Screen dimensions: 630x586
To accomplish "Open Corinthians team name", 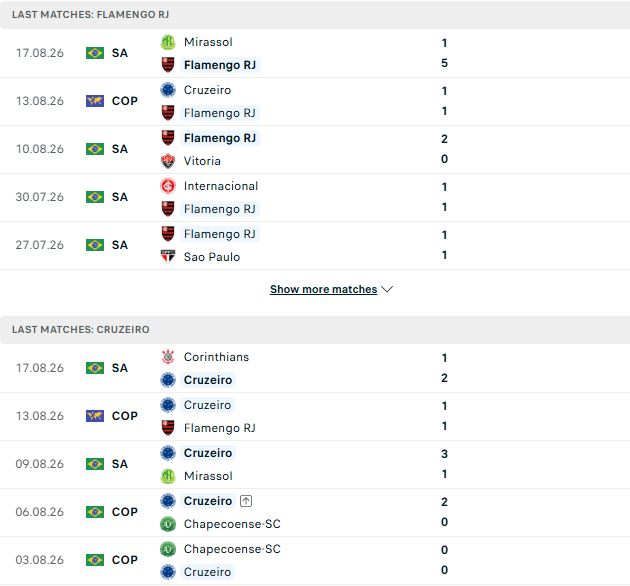I will [x=216, y=357].
